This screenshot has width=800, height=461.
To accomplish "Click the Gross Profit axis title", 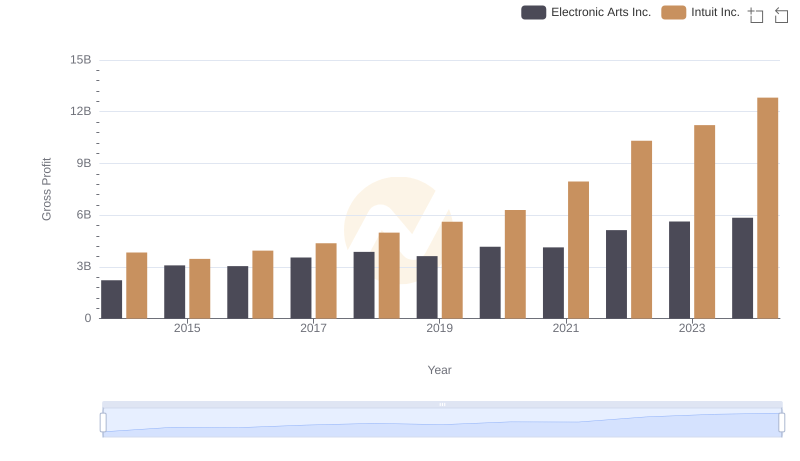I will [x=46, y=189].
